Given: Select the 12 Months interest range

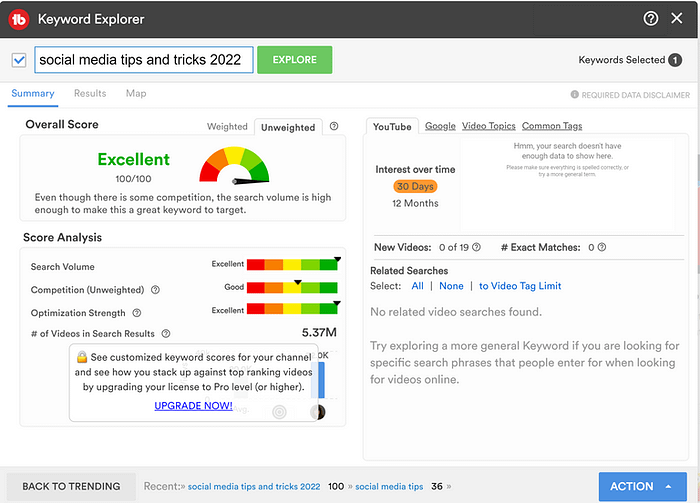Looking at the screenshot, I should pyautogui.click(x=415, y=204).
